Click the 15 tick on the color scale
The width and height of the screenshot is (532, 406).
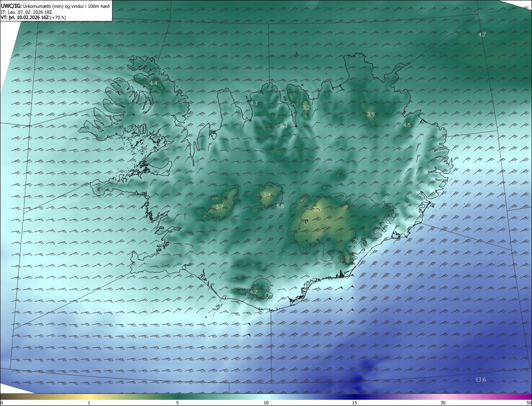[355, 403]
